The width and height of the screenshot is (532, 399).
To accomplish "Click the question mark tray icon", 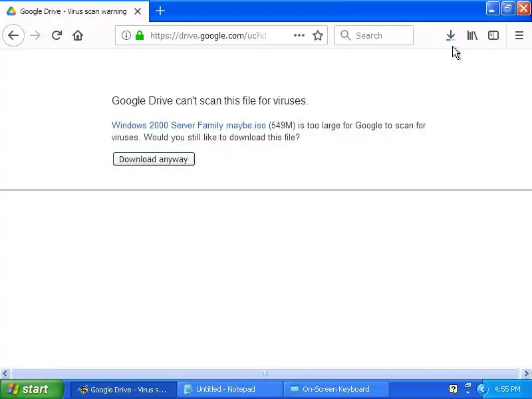I will pyautogui.click(x=453, y=389).
